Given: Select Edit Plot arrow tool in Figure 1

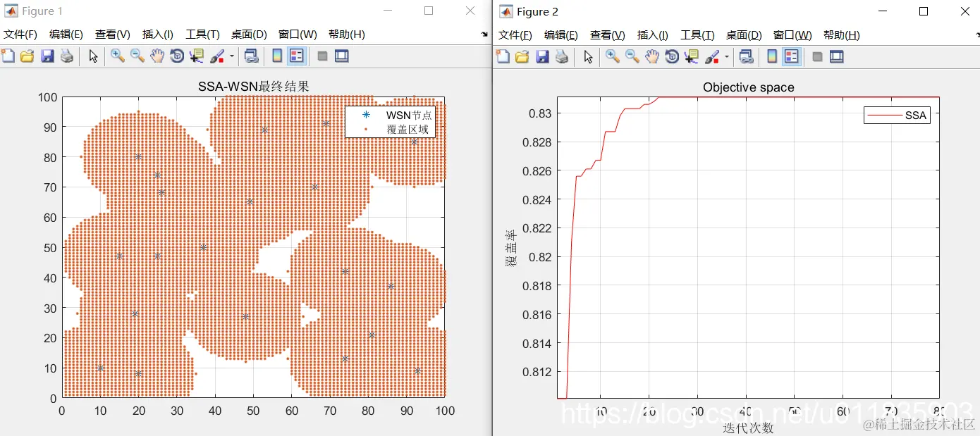Looking at the screenshot, I should pyautogui.click(x=93, y=56).
